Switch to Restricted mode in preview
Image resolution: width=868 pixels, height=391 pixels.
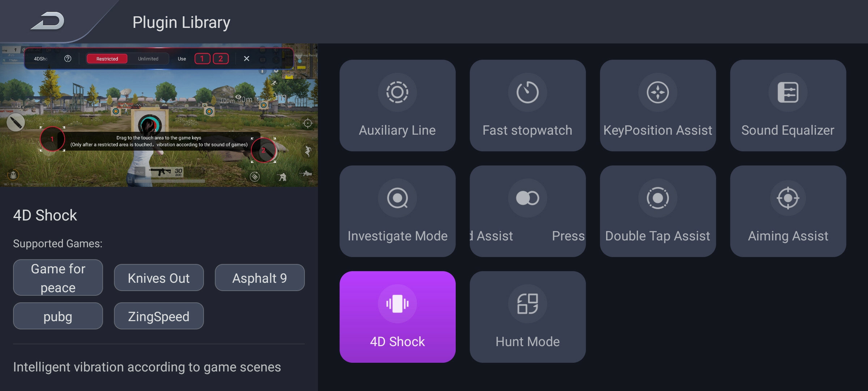[x=107, y=59]
